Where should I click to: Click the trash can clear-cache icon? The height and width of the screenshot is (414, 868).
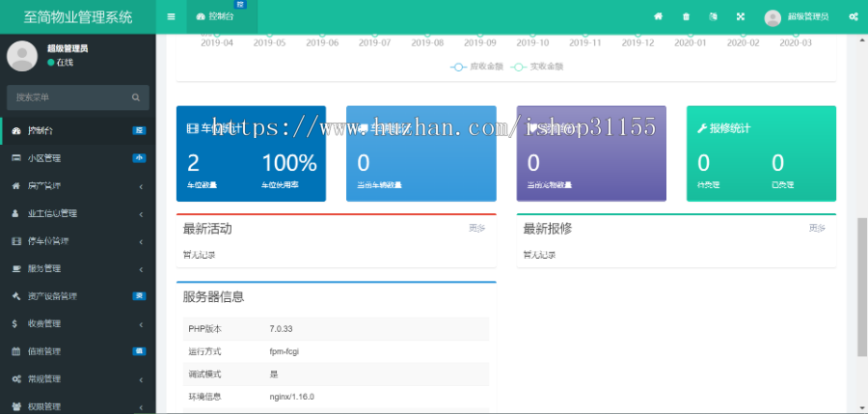click(687, 16)
